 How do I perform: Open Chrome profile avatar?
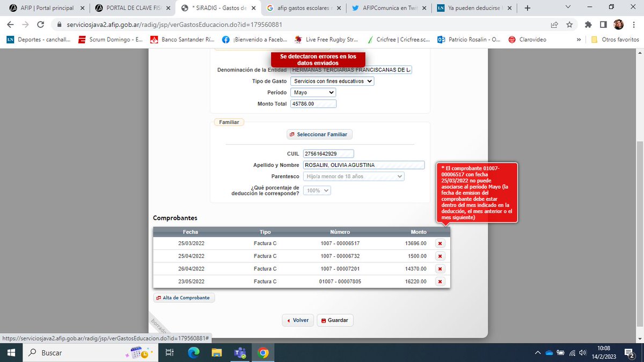tap(618, 25)
